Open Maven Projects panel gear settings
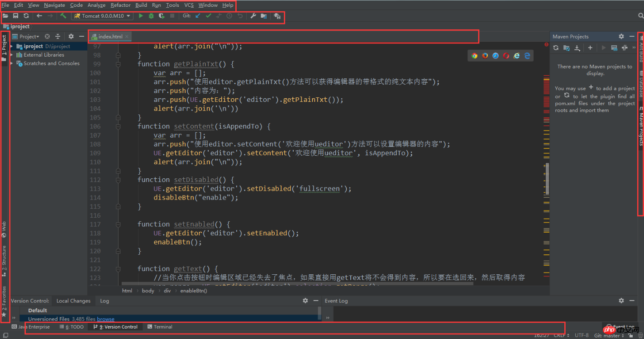The width and height of the screenshot is (644, 339). (x=621, y=36)
